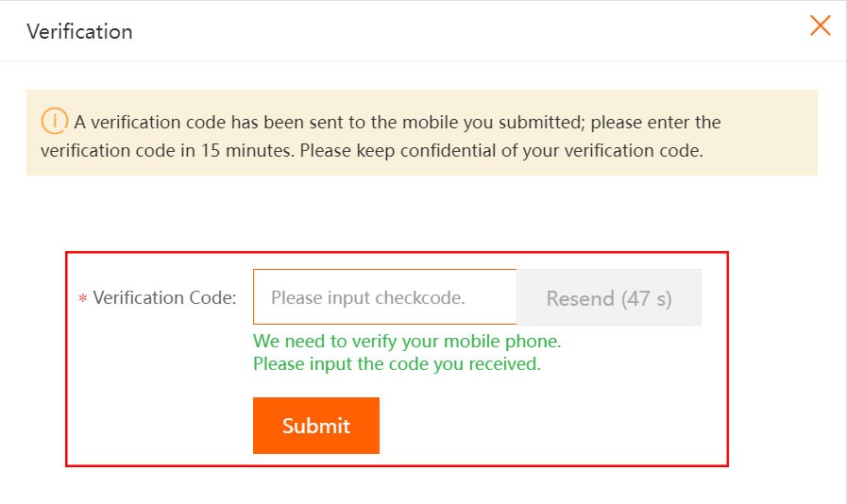Click the "Please input checkcode." placeholder text

click(368, 297)
